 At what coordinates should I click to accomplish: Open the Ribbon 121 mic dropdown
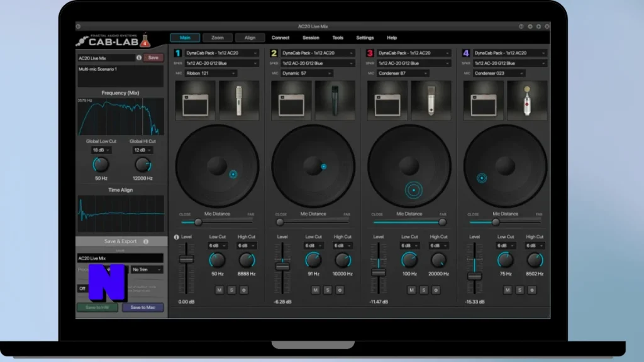pos(211,73)
